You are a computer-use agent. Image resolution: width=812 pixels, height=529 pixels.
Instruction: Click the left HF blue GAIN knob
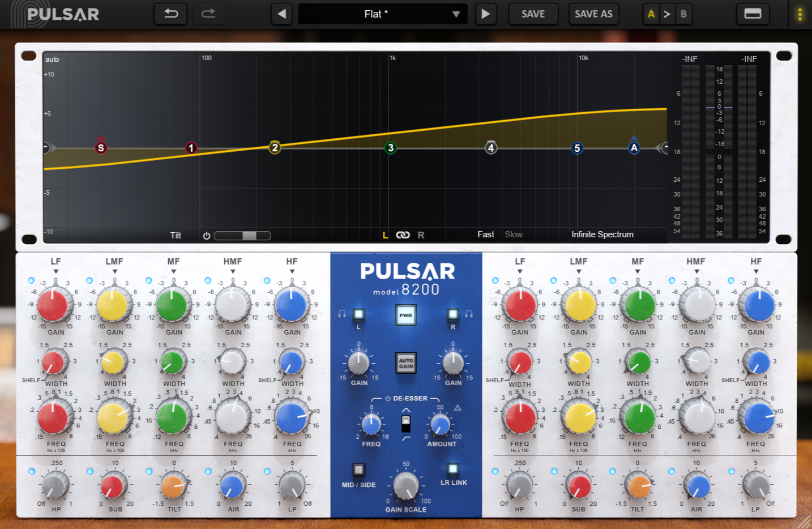[x=290, y=305]
